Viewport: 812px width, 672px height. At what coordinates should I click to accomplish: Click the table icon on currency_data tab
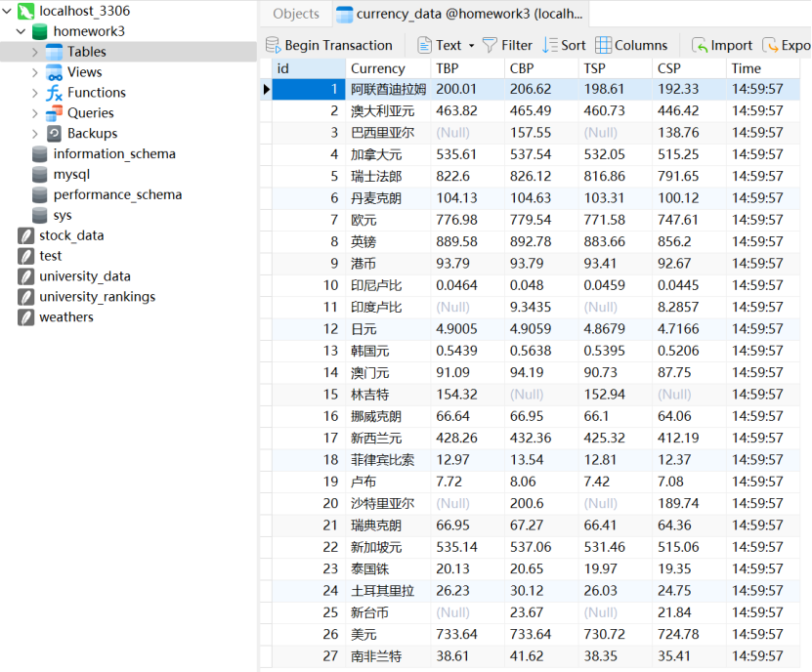(x=344, y=15)
